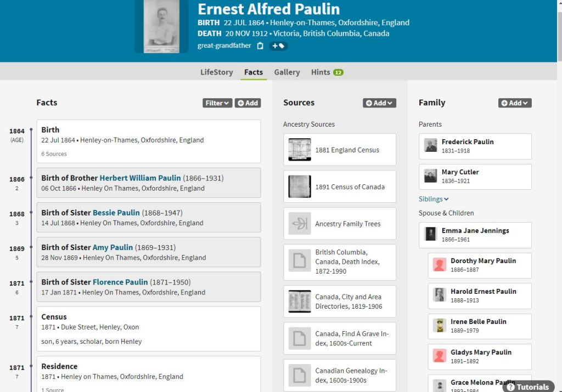Screen dimensions: 562x392
Task: Expand the Add dropdown in Family
Action: [x=515, y=103]
